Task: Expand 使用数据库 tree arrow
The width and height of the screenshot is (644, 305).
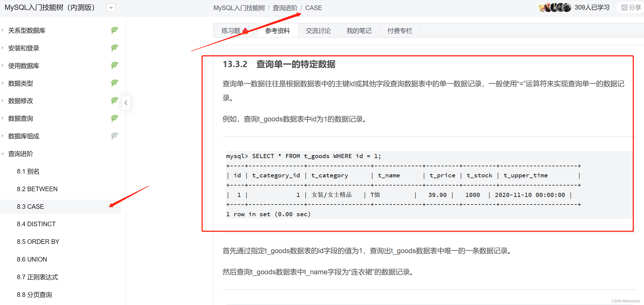Action: click(3, 65)
